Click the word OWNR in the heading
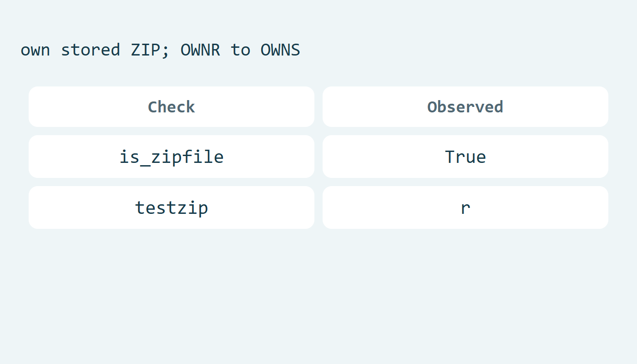The height and width of the screenshot is (364, 637). [x=200, y=50]
